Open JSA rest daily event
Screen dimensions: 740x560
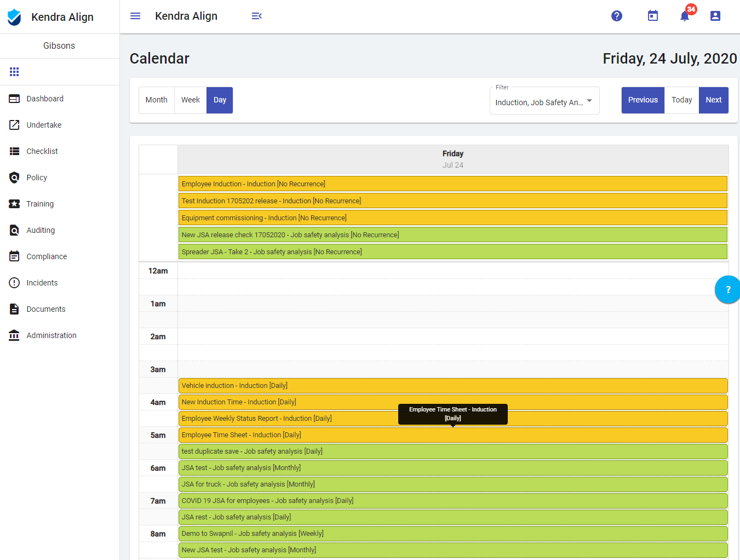[453, 517]
